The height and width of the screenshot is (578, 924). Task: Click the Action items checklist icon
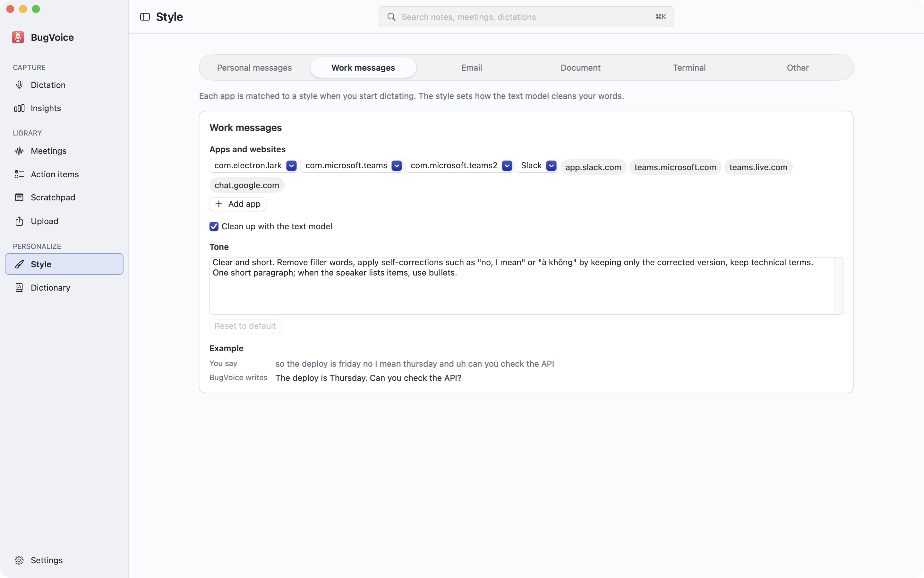click(19, 174)
